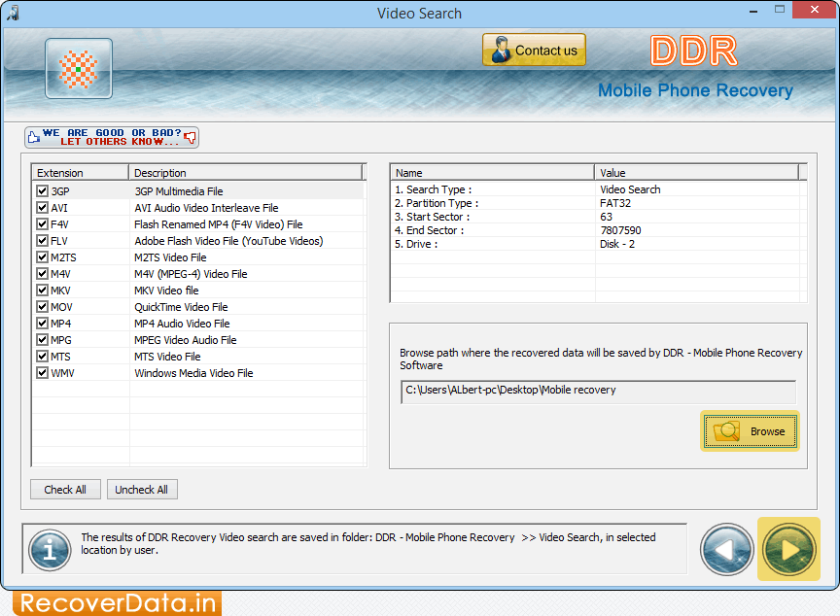840x616 pixels.
Task: Click the thumbs-up icon on feedback banner
Action: click(32, 134)
